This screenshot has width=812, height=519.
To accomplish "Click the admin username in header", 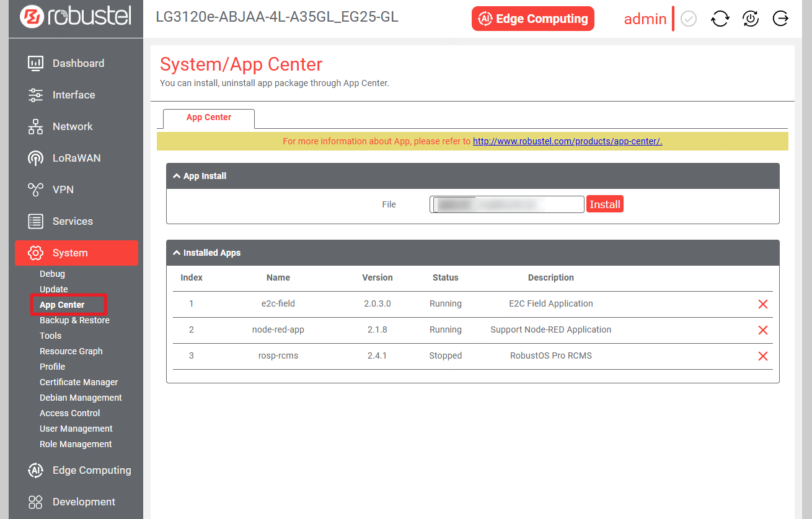I will click(x=645, y=19).
